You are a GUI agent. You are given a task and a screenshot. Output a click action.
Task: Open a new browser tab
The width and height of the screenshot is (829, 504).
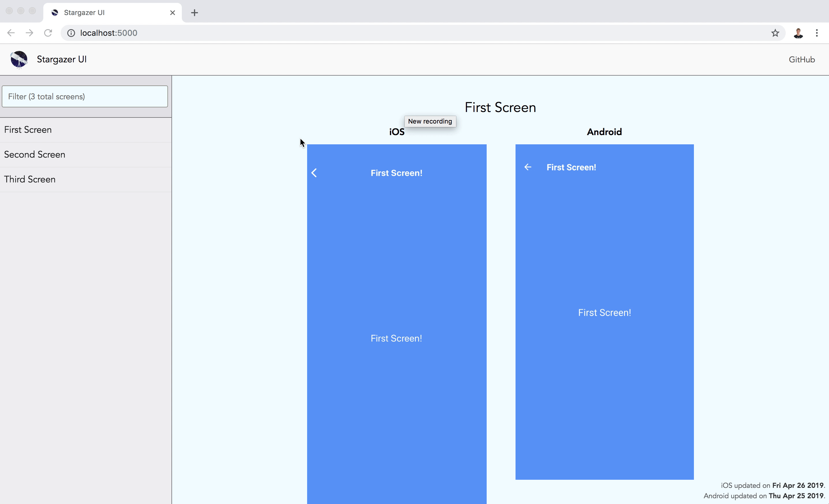point(195,13)
